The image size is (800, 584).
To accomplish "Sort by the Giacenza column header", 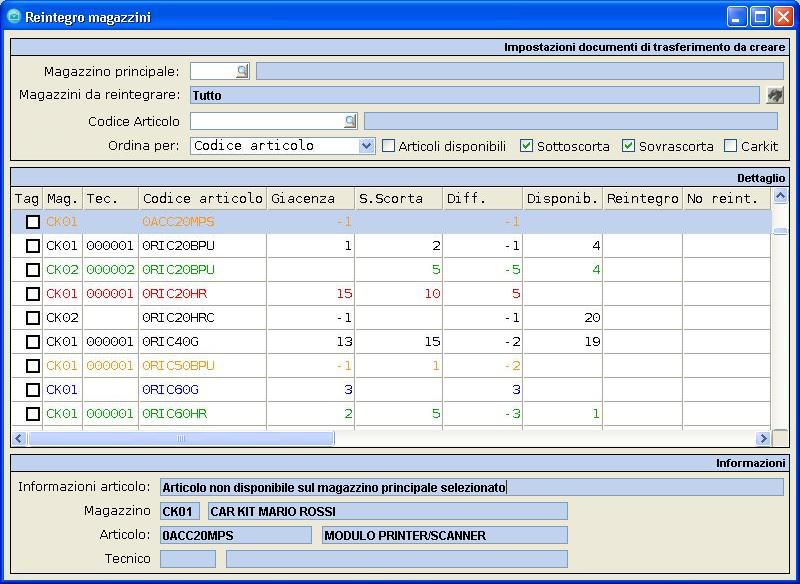I will [x=311, y=198].
